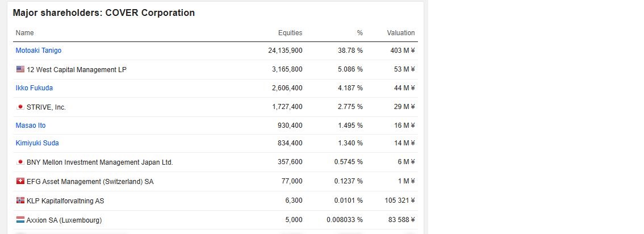
Task: Click percentage value 4.187 %
Action: (350, 88)
